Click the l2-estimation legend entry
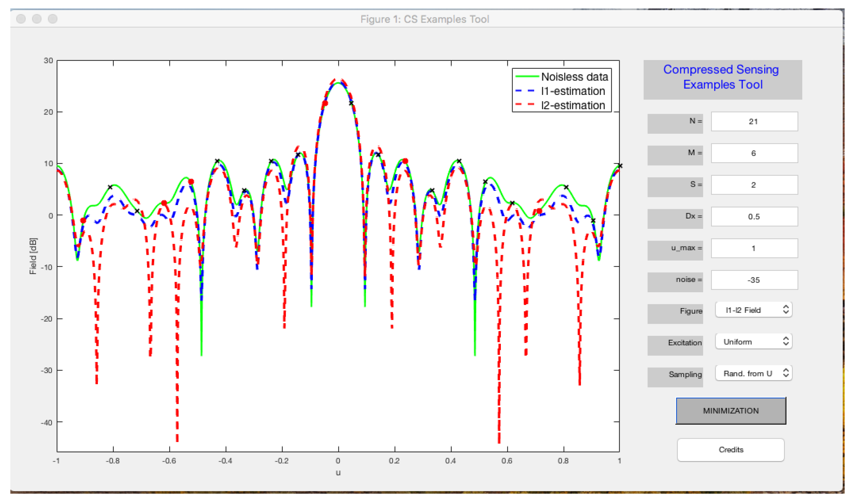This screenshot has width=855, height=504. coord(573,105)
